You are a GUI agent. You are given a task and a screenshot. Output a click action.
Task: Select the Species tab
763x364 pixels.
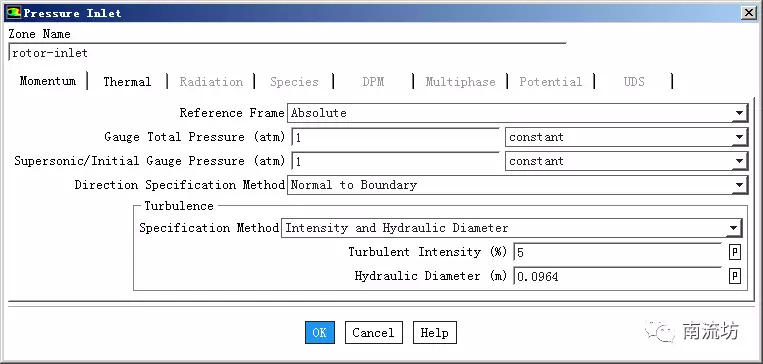pos(294,82)
